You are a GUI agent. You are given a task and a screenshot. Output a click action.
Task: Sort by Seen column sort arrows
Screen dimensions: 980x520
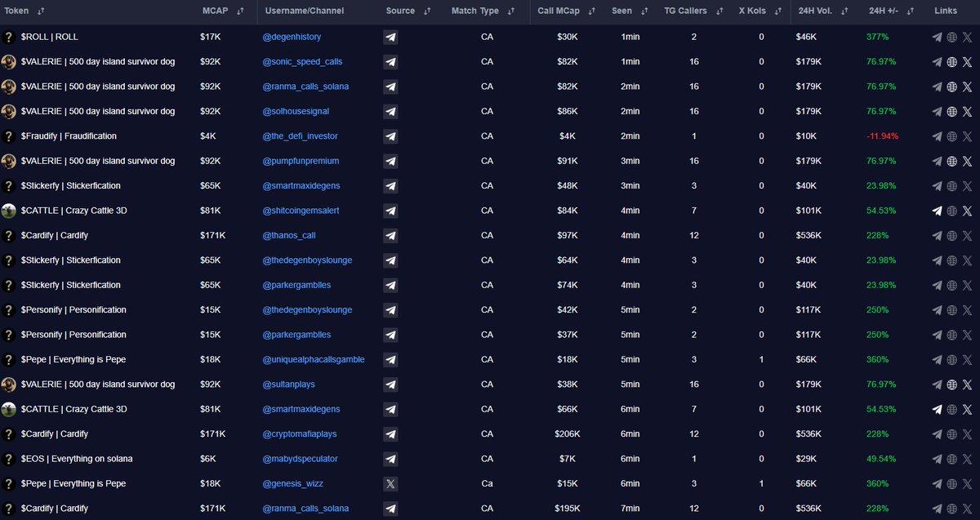point(644,11)
